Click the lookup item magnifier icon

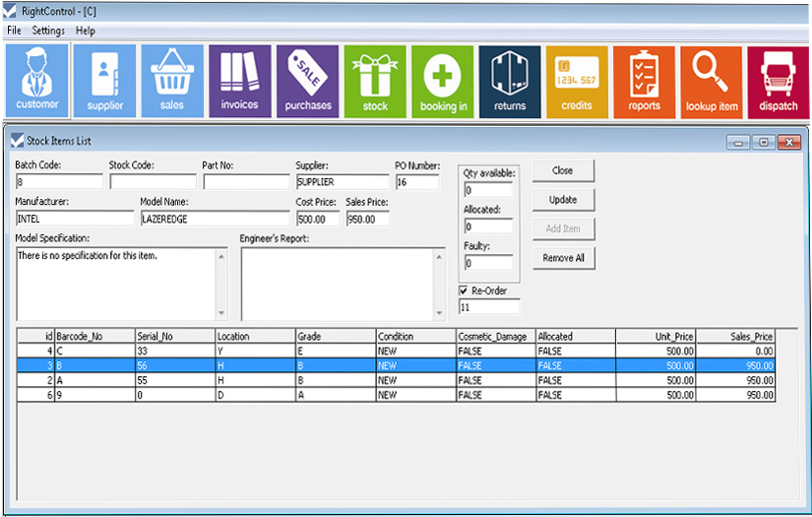click(712, 82)
